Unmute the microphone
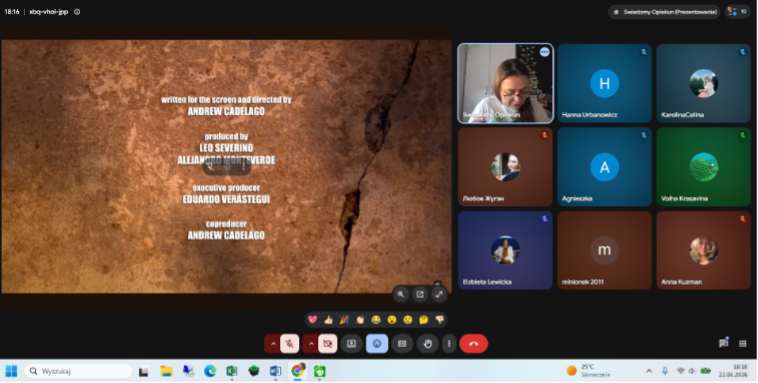 click(290, 344)
